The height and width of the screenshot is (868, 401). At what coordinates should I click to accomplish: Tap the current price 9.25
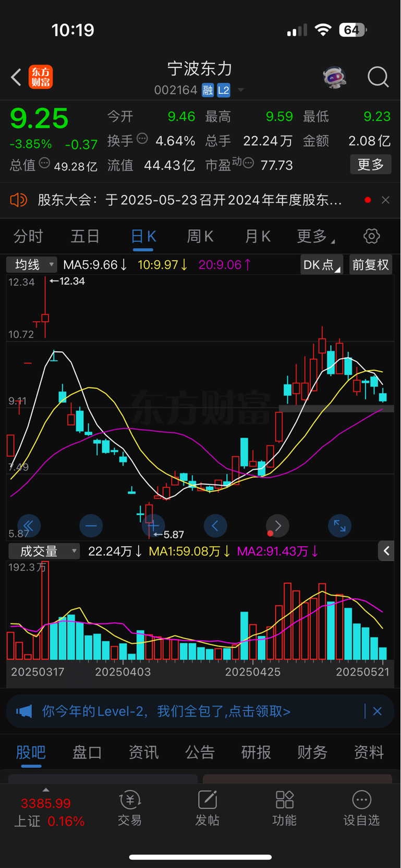[39, 119]
